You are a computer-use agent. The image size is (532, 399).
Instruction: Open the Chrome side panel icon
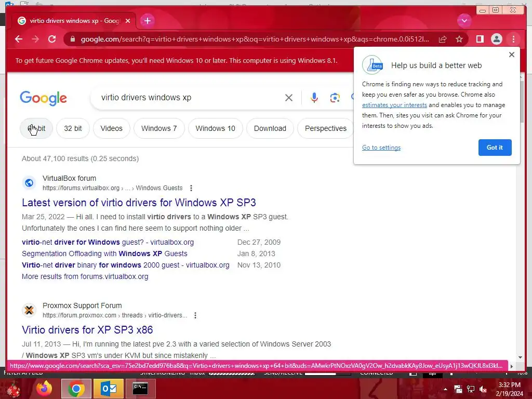coord(480,39)
